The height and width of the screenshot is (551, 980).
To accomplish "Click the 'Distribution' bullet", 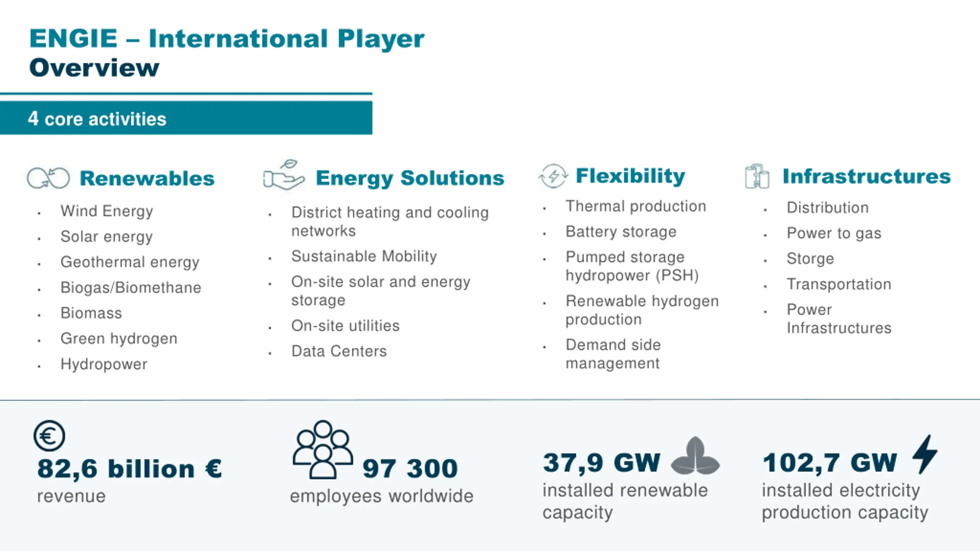I will click(x=828, y=208).
